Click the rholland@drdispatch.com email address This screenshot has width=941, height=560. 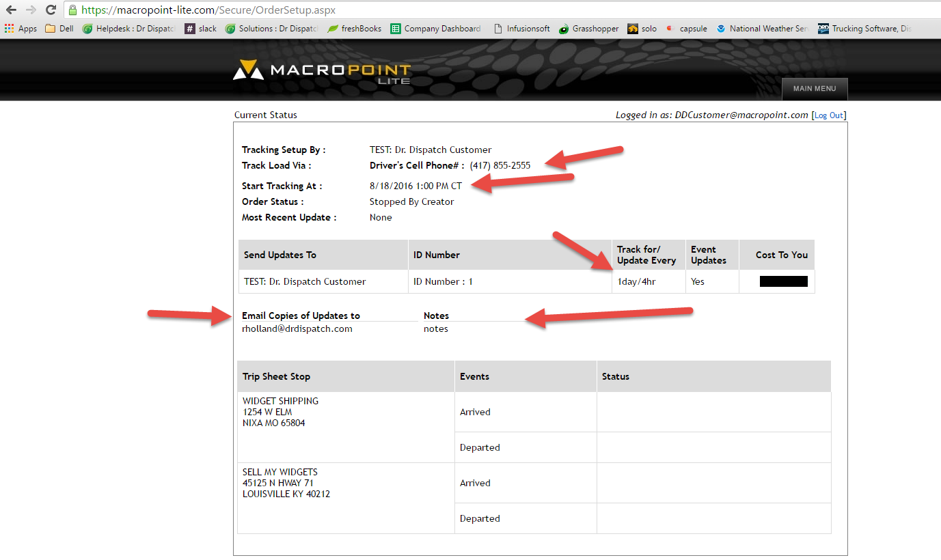pyautogui.click(x=297, y=328)
